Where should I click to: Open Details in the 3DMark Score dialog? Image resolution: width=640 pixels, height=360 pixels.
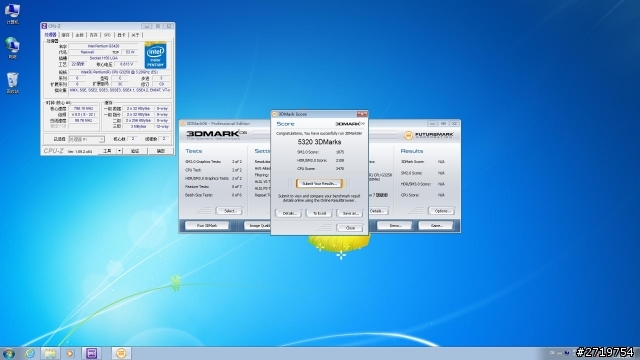tap(289, 213)
